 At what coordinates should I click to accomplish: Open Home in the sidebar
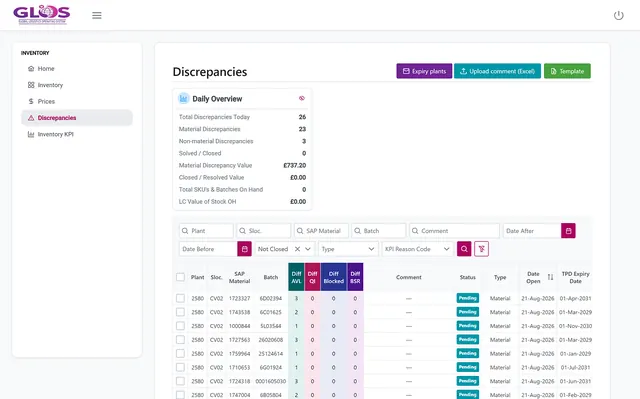(x=77, y=69)
